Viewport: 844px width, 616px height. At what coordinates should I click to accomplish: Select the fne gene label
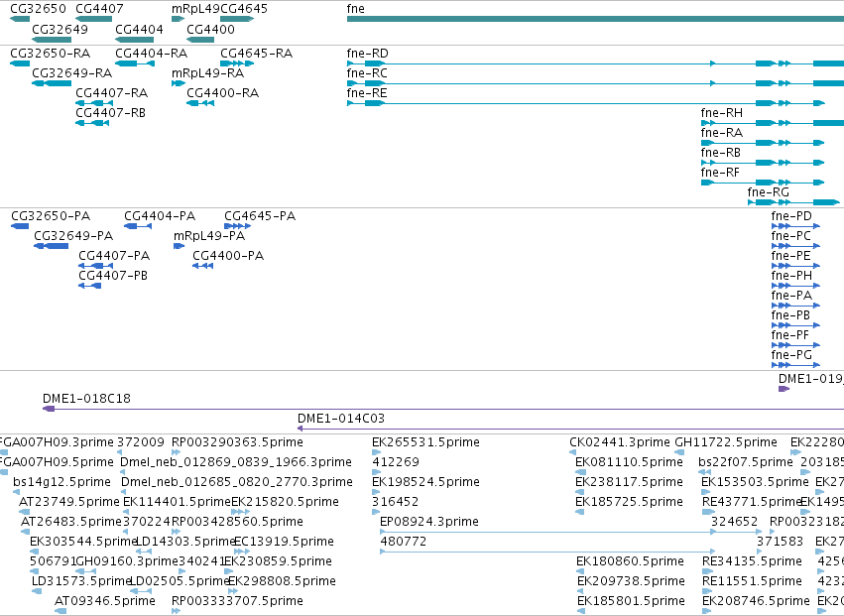click(x=355, y=9)
